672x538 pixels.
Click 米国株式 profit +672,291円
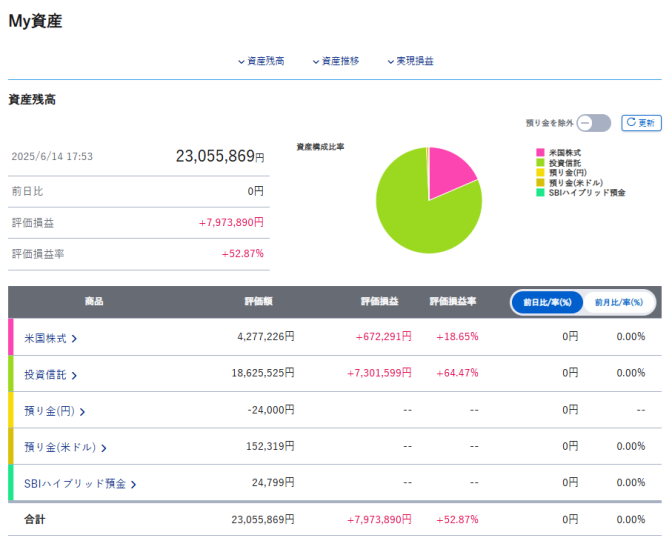pos(384,337)
